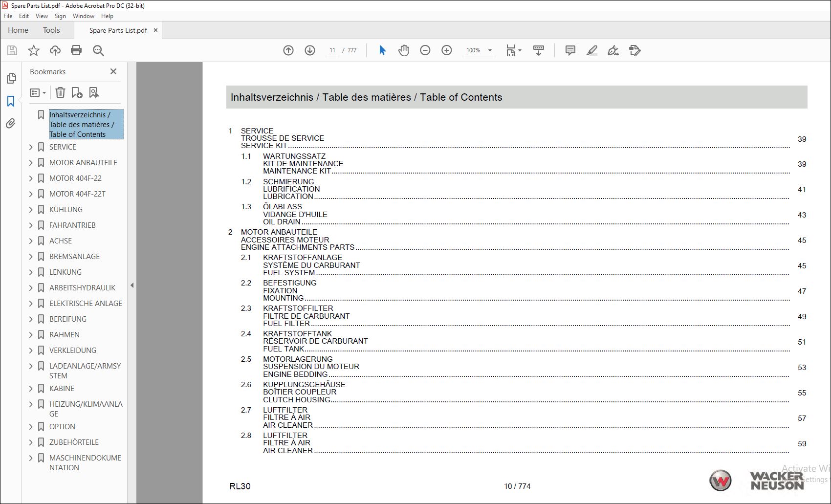Screen dimensions: 831x504
Task: Open the File menu
Action: (x=8, y=16)
